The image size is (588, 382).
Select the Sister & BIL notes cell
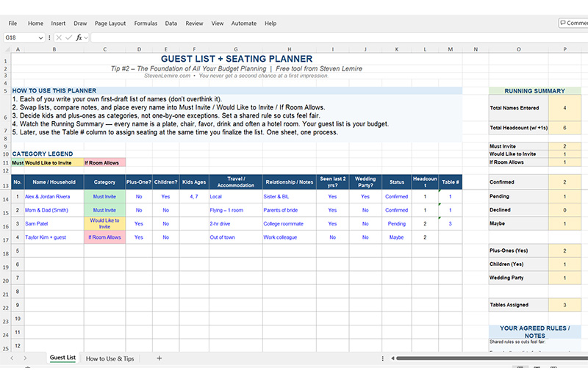[x=290, y=196]
